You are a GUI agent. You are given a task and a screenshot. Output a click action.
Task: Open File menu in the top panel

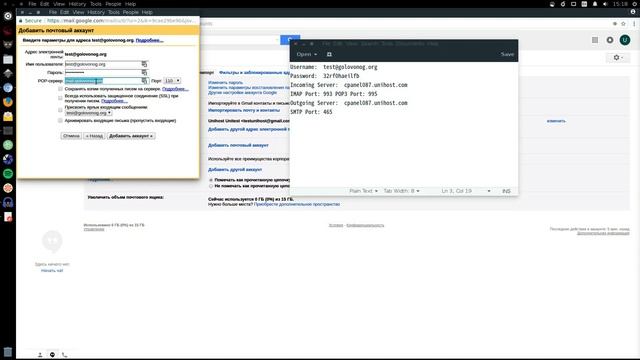click(x=32, y=4)
